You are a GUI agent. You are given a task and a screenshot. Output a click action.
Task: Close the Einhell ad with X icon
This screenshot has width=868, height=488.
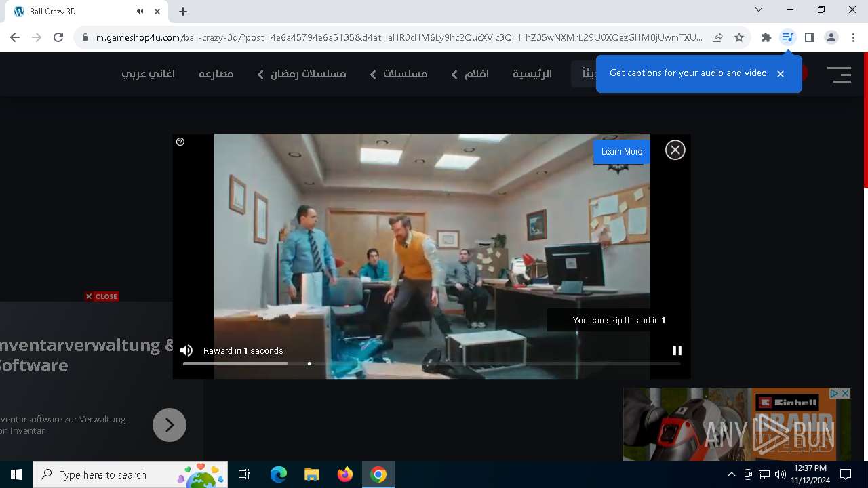coord(845,393)
